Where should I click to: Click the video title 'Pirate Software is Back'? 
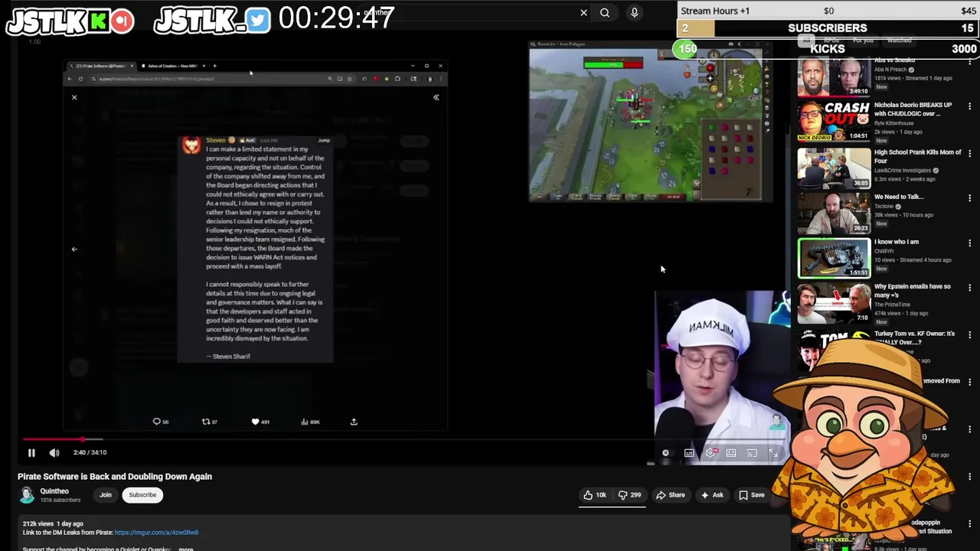(115, 476)
